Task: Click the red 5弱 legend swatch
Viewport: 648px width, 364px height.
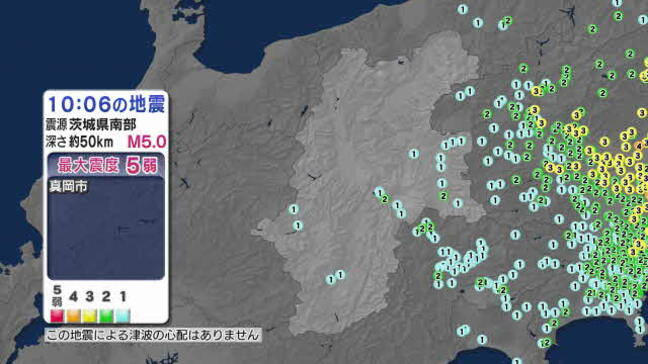Action: pos(57,316)
